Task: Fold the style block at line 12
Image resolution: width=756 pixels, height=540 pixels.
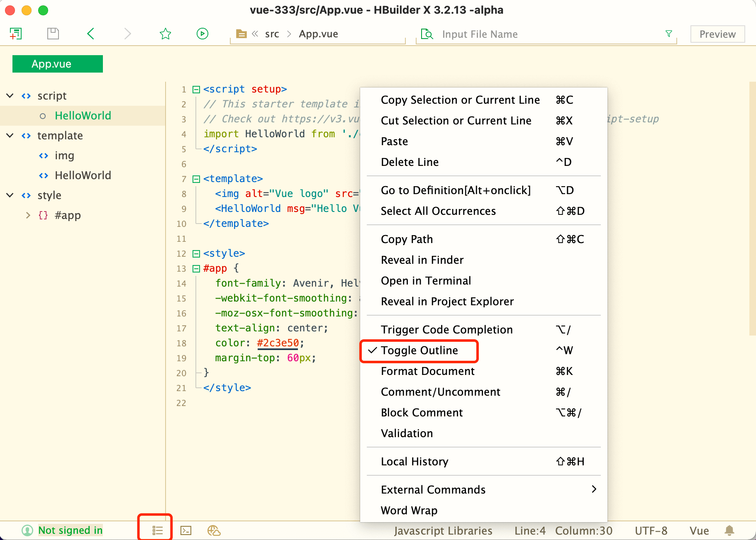Action: pyautogui.click(x=196, y=254)
